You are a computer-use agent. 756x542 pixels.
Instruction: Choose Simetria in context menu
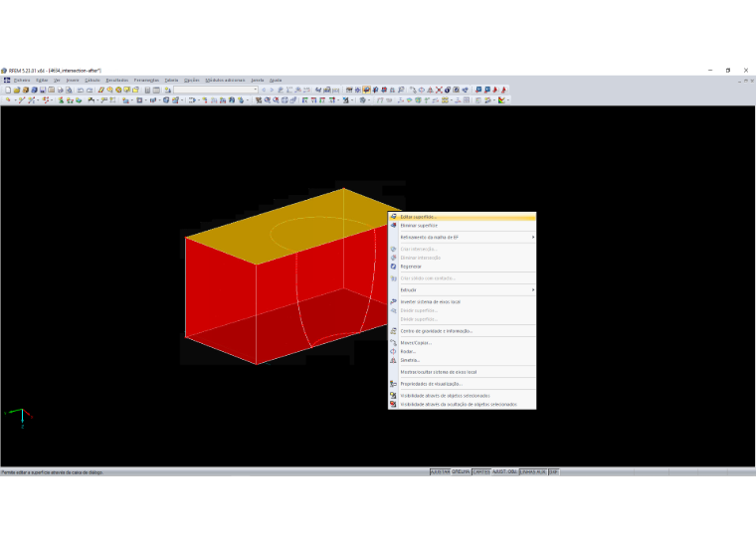(463, 360)
